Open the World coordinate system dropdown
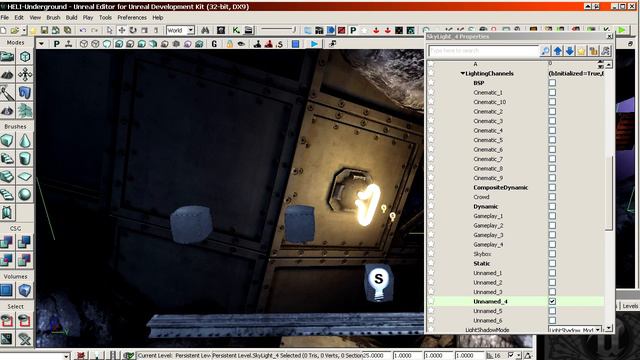Image resolution: width=640 pixels, height=360 pixels. click(190, 30)
